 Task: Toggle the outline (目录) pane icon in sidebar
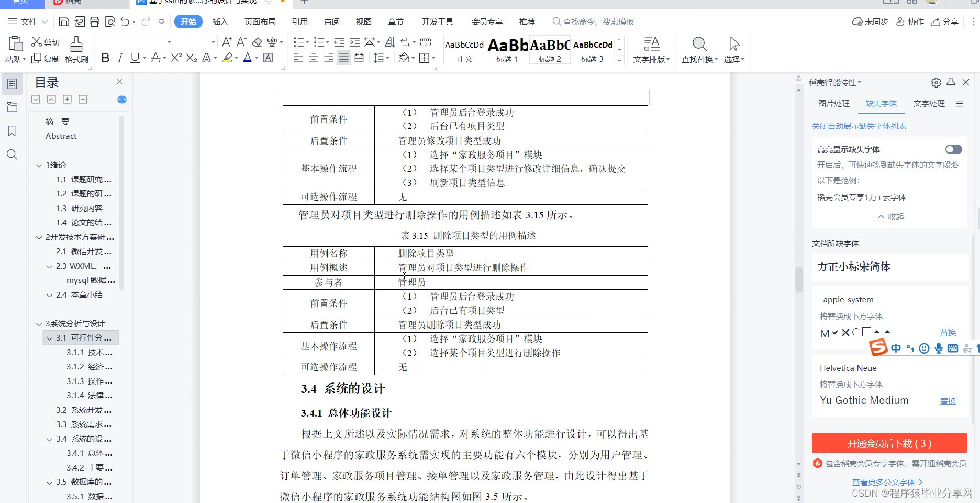12,84
